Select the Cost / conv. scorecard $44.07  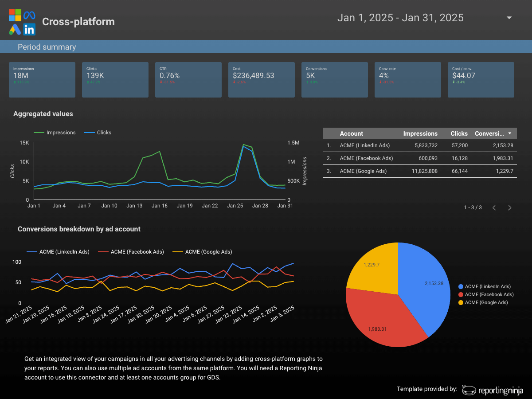481,80
